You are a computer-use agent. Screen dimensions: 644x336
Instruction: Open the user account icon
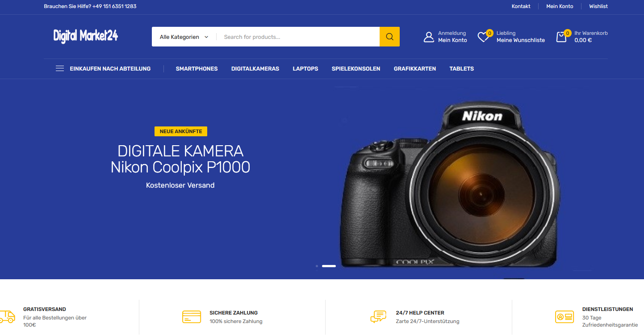click(x=429, y=37)
